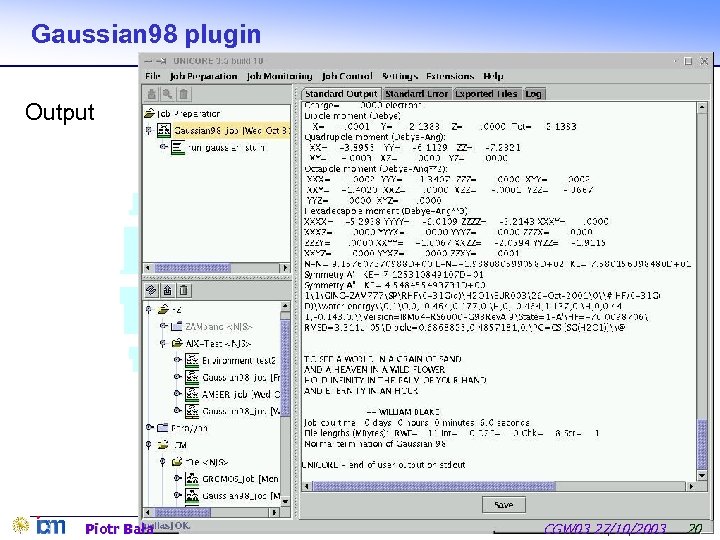Image resolution: width=720 pixels, height=540 pixels.
Task: Click the job icon below AMBER job
Action: click(x=192, y=411)
